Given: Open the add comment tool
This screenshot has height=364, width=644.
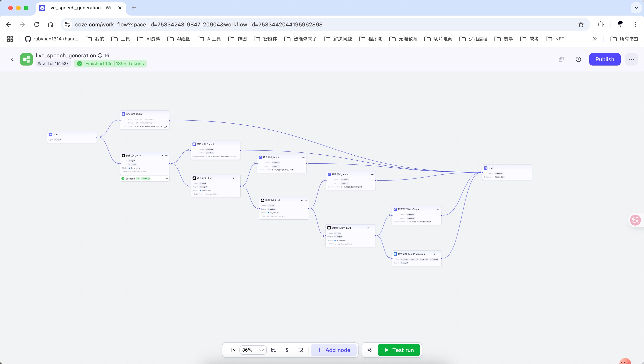Looking at the screenshot, I should (x=274, y=350).
